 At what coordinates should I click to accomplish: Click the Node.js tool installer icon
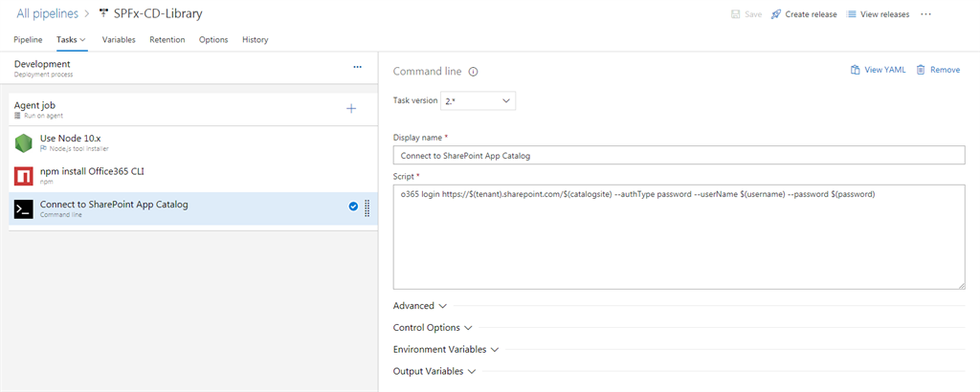click(24, 142)
